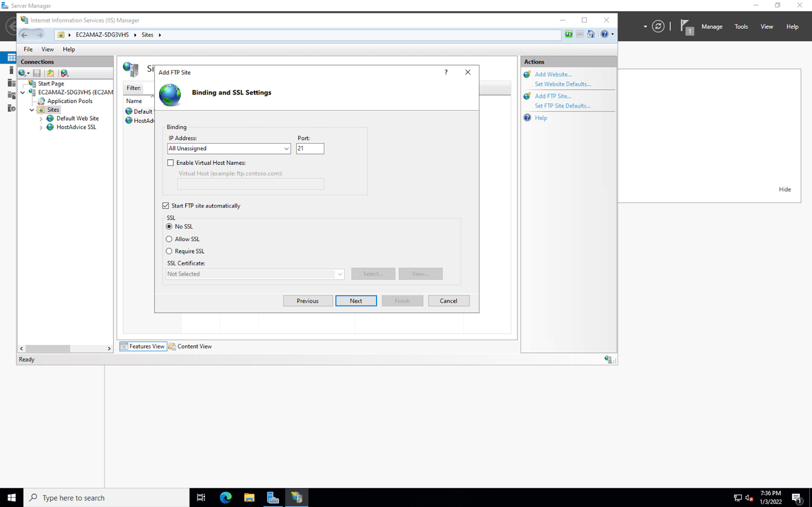Image resolution: width=812 pixels, height=507 pixels.
Task: Click Set Website Defaults link
Action: click(x=563, y=84)
